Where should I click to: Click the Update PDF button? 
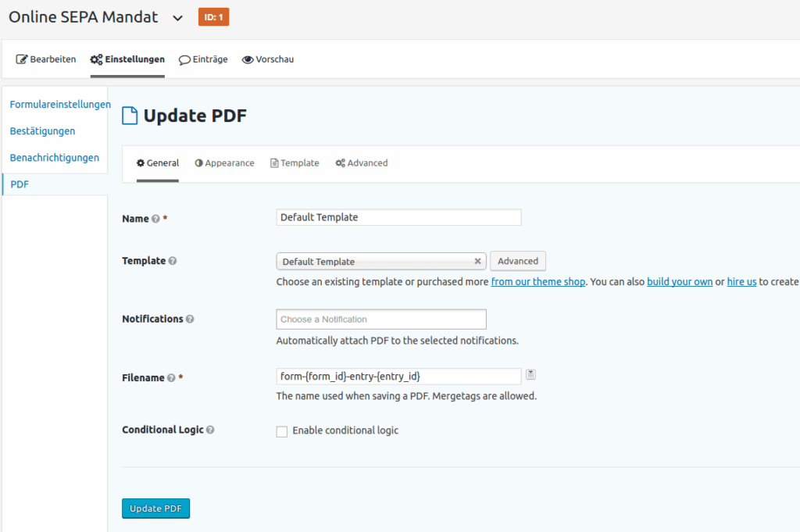pyautogui.click(x=155, y=509)
